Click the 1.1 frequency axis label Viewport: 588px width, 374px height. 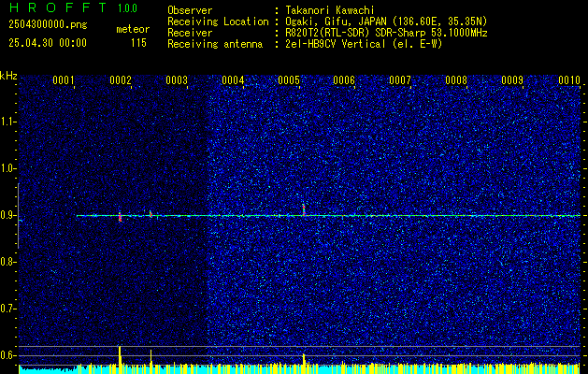click(8, 122)
